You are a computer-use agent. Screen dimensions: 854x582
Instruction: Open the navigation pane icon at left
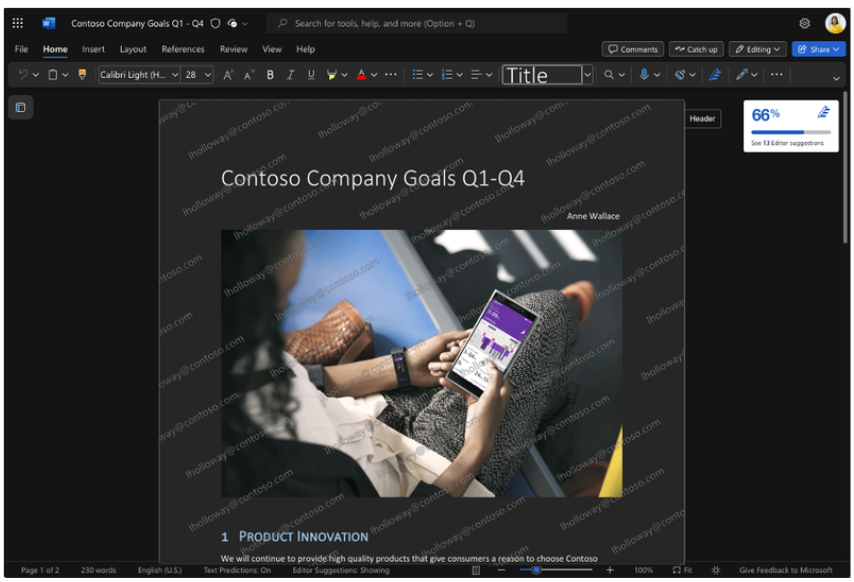point(21,107)
